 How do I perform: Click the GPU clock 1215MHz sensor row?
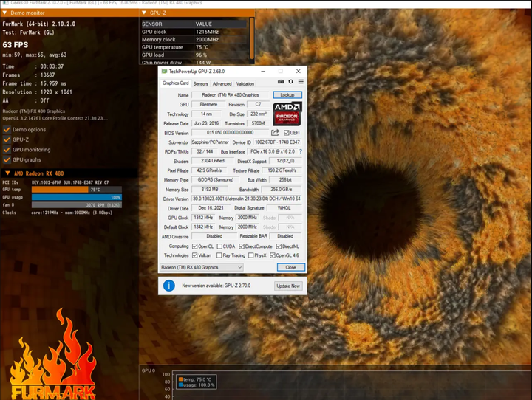tap(194, 32)
